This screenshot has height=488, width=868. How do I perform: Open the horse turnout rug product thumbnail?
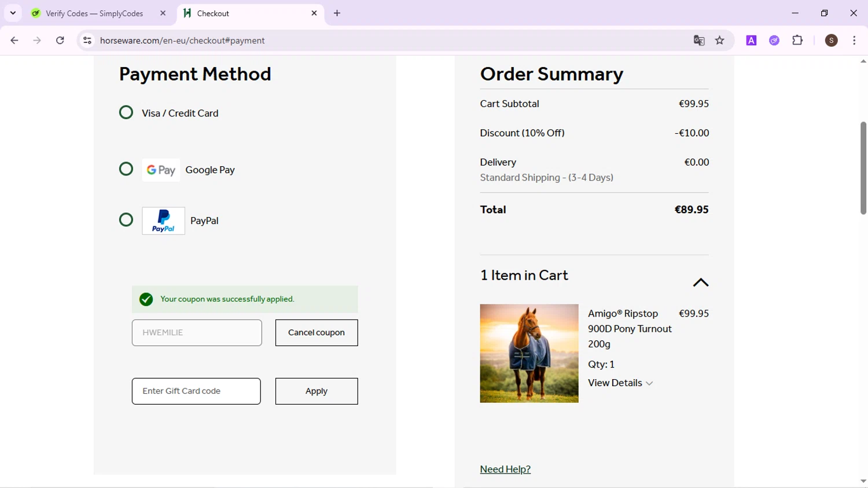[529, 353]
